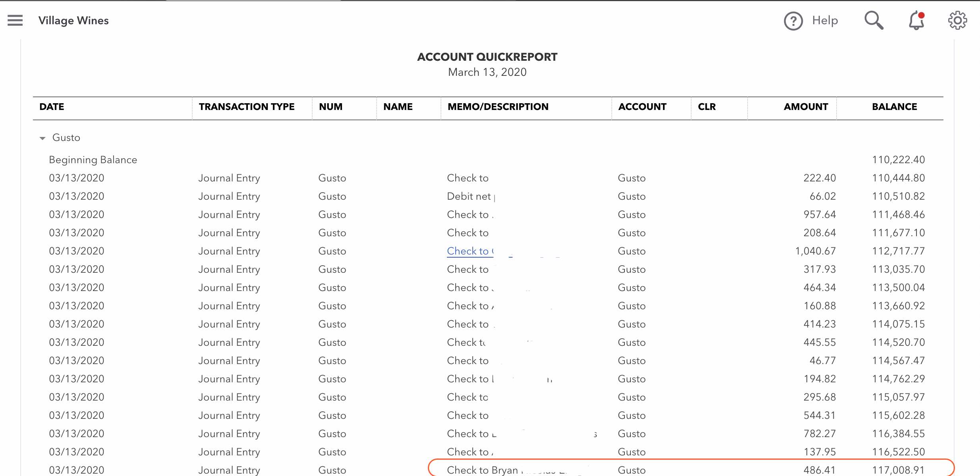Viewport: 980px width, 476px height.
Task: Sort the report by the AMOUNT column
Action: point(805,107)
